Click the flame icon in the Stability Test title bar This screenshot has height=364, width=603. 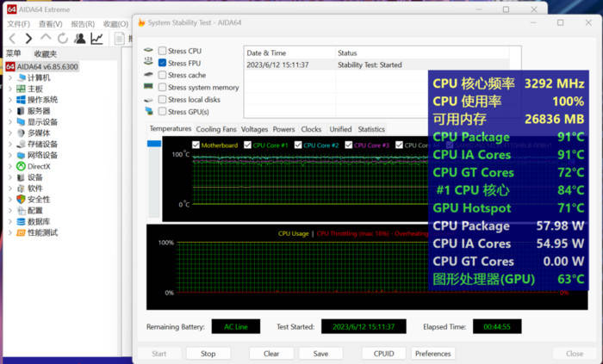tap(141, 22)
